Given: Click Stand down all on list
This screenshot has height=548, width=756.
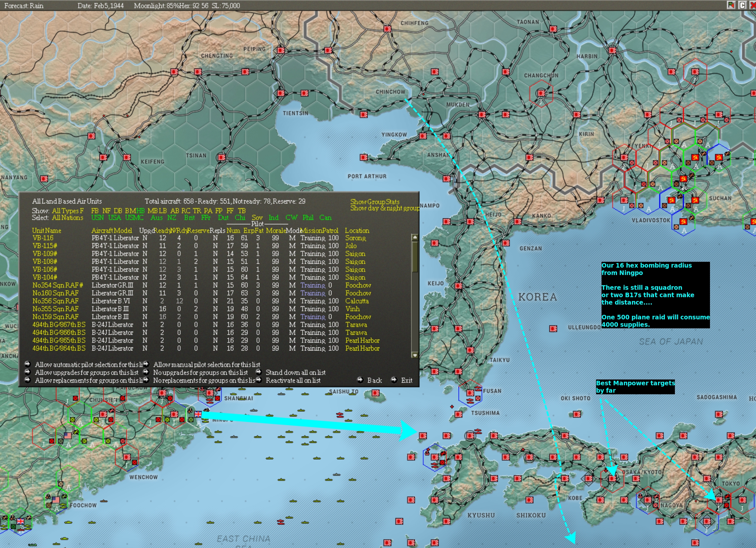Looking at the screenshot, I should click(295, 372).
